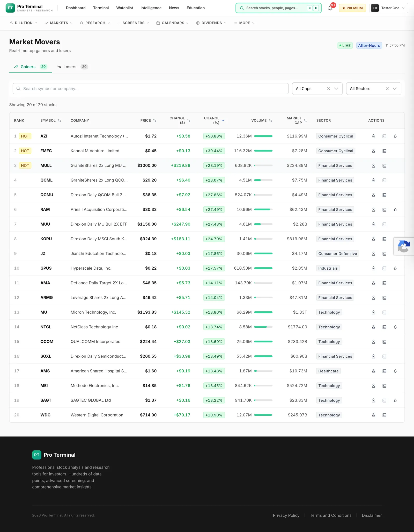
Task: Click the droplet icon in RAM row
Action: click(395, 210)
